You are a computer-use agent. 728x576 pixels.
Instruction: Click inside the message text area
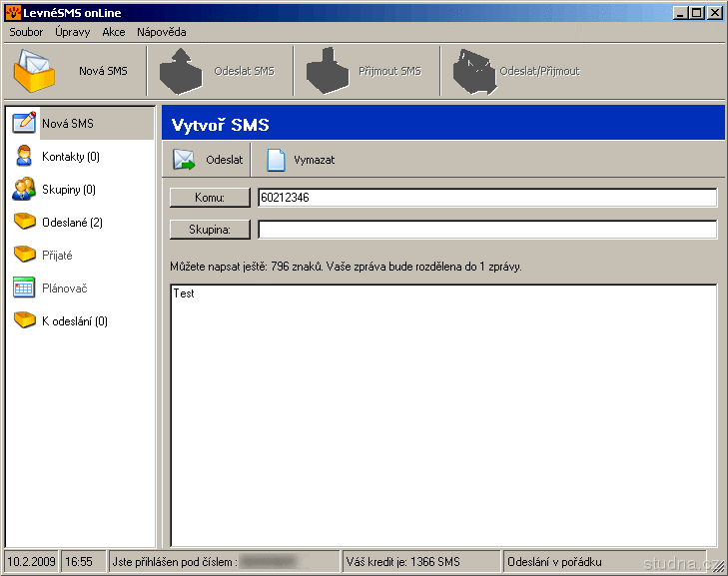coord(443,414)
